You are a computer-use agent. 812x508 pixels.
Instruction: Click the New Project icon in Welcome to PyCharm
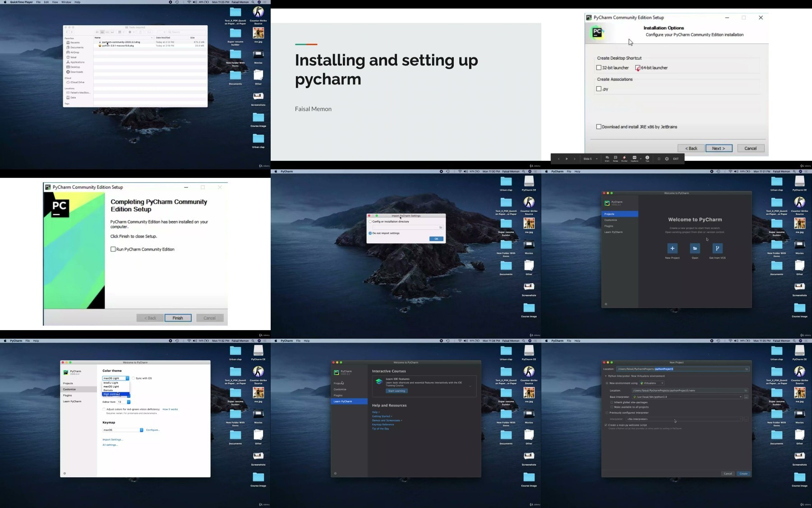[x=672, y=248]
